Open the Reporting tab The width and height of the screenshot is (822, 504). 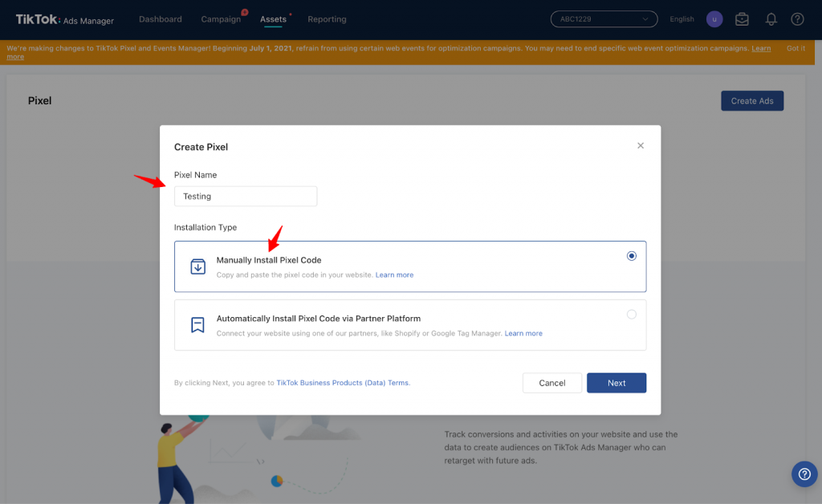click(327, 19)
